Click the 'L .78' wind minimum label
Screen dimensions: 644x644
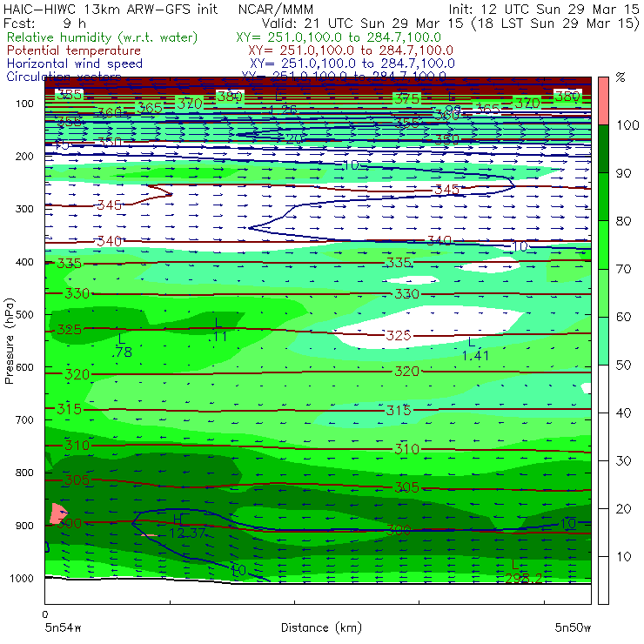122,345
